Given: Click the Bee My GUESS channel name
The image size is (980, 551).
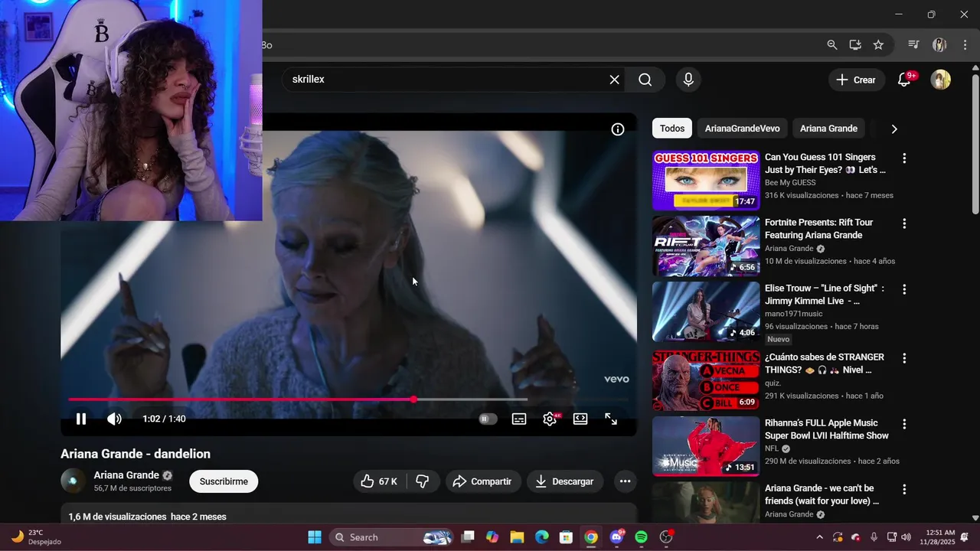Looking at the screenshot, I should coord(790,183).
